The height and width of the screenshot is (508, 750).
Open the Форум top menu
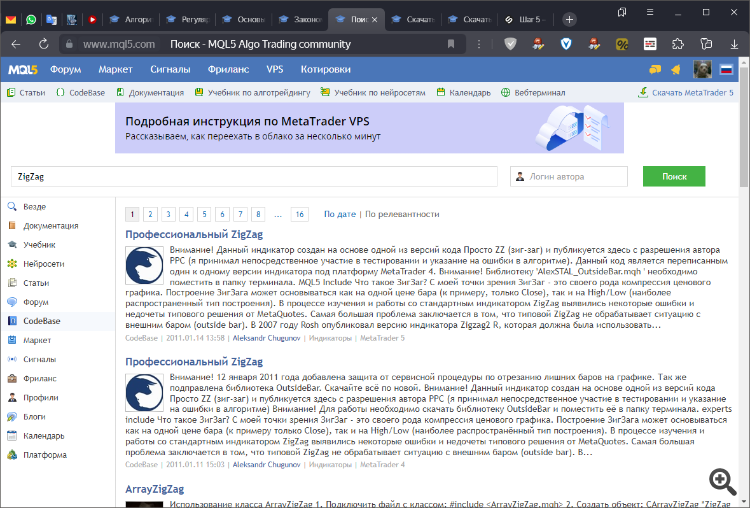coord(66,70)
